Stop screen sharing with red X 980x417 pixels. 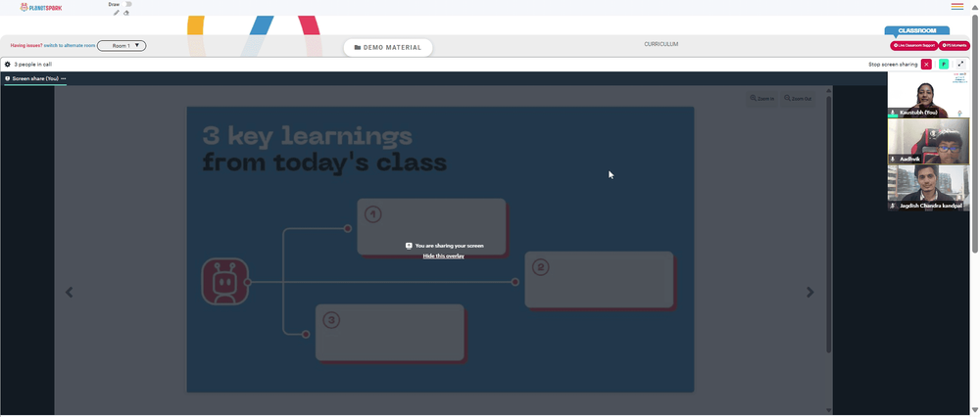coord(926,65)
